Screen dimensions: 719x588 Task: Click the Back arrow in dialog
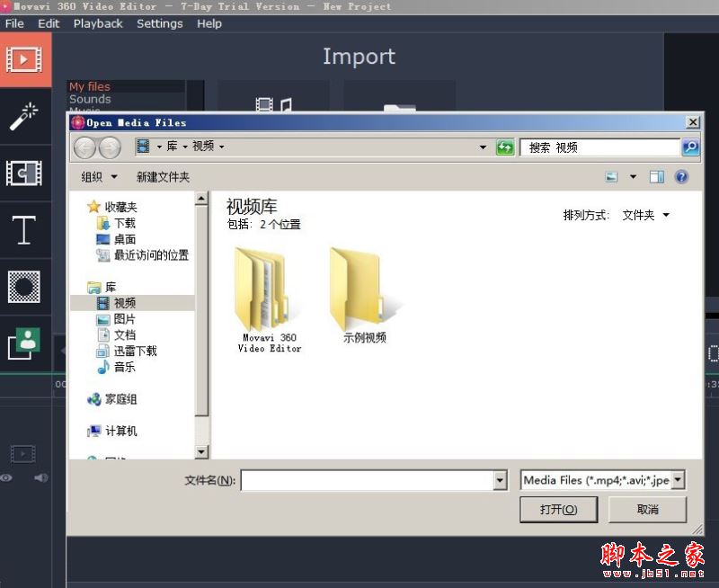(84, 147)
